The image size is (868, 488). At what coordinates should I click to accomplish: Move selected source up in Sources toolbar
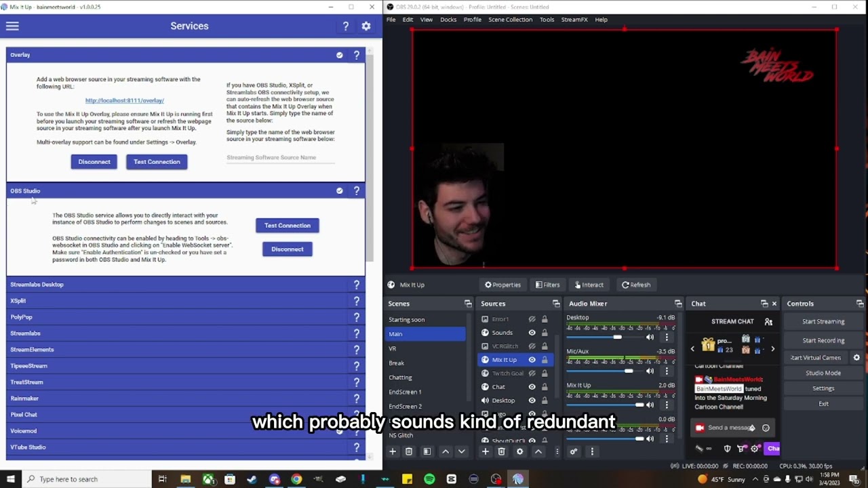(538, 451)
